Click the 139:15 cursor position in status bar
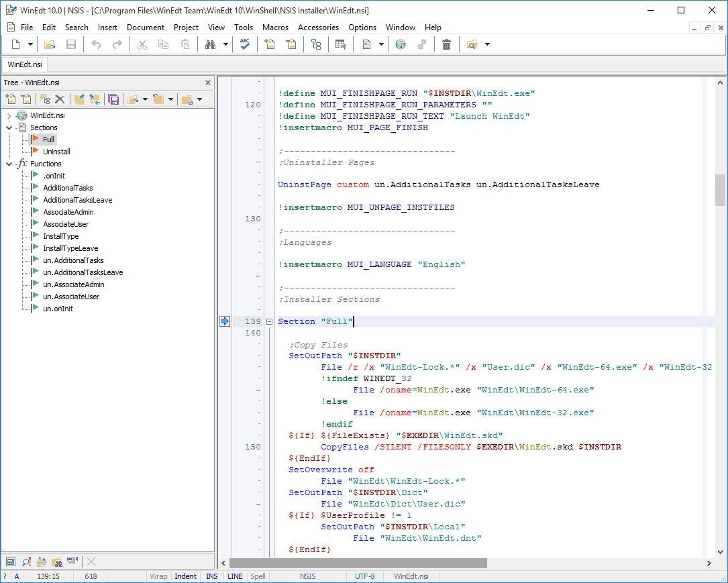This screenshot has height=583, width=728. (48, 576)
